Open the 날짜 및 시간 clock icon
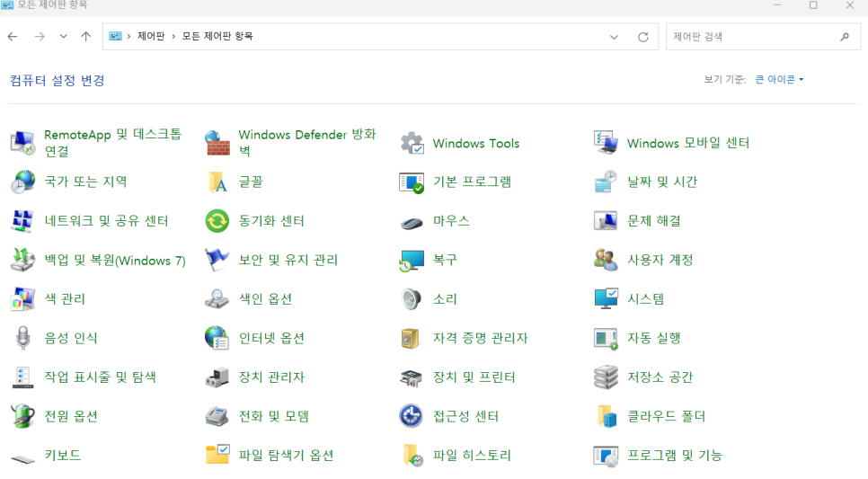868x479 pixels. (606, 182)
